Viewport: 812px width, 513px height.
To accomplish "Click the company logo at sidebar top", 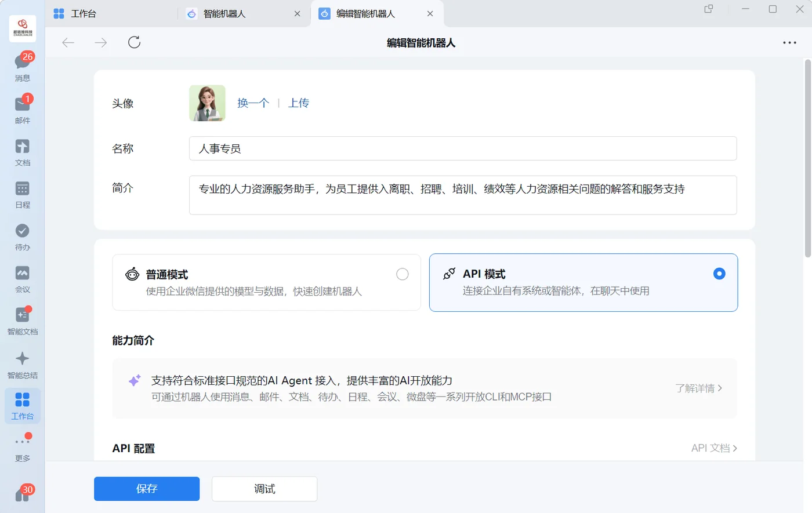I will [23, 29].
